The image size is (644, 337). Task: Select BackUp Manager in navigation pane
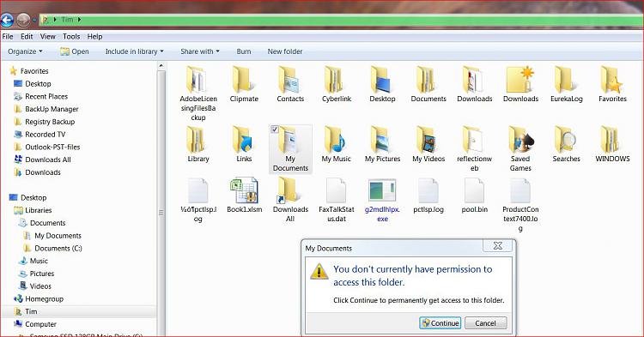coord(46,109)
